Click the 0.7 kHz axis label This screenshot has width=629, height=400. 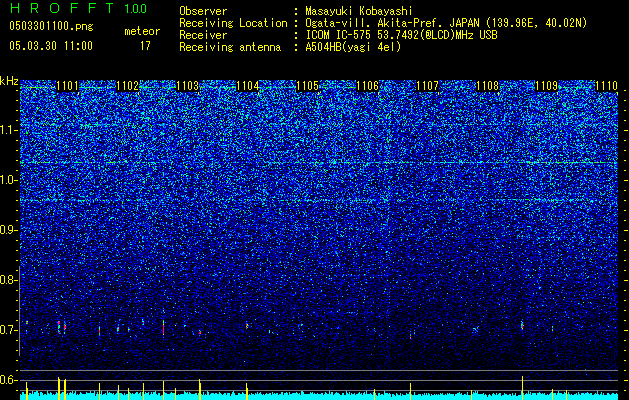(9, 330)
